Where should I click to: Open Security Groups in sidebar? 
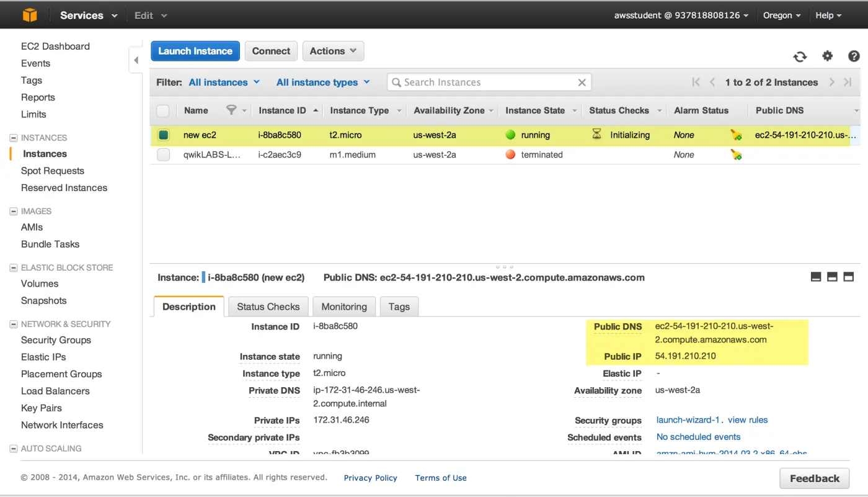tap(56, 340)
